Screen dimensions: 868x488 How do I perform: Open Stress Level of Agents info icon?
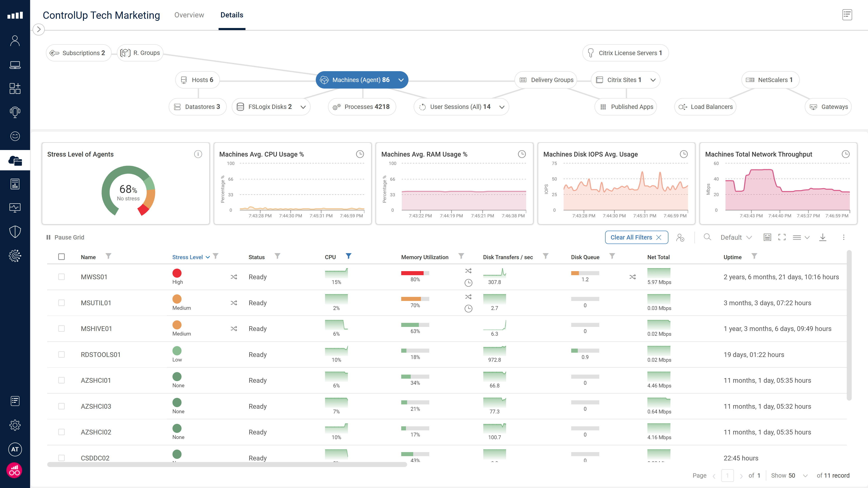pyautogui.click(x=198, y=154)
